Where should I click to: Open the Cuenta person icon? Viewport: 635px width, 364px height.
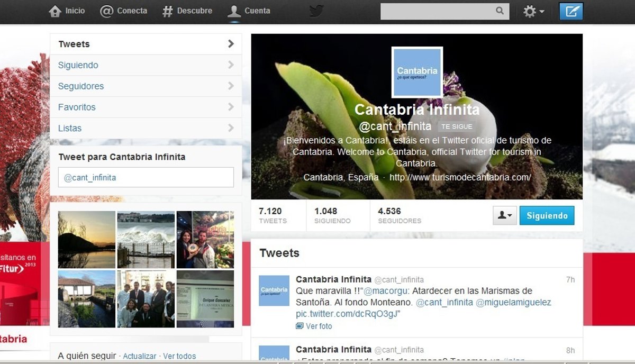tap(234, 11)
